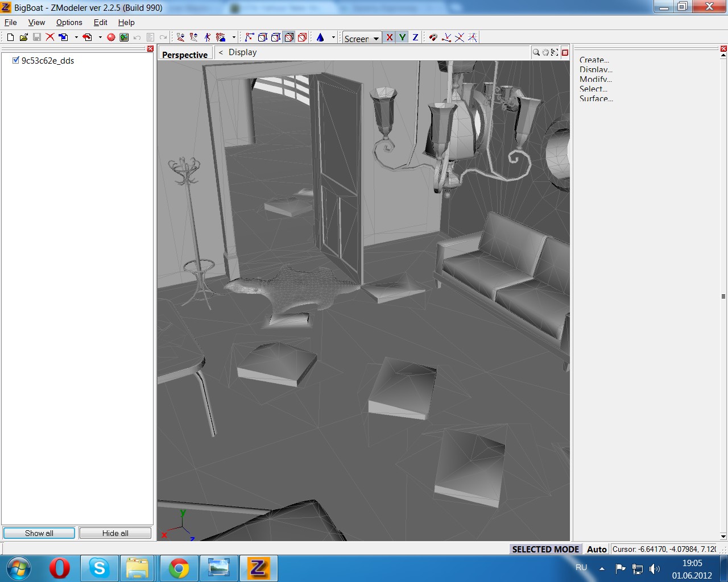Open the Options menu
The image size is (728, 582).
[x=69, y=22]
